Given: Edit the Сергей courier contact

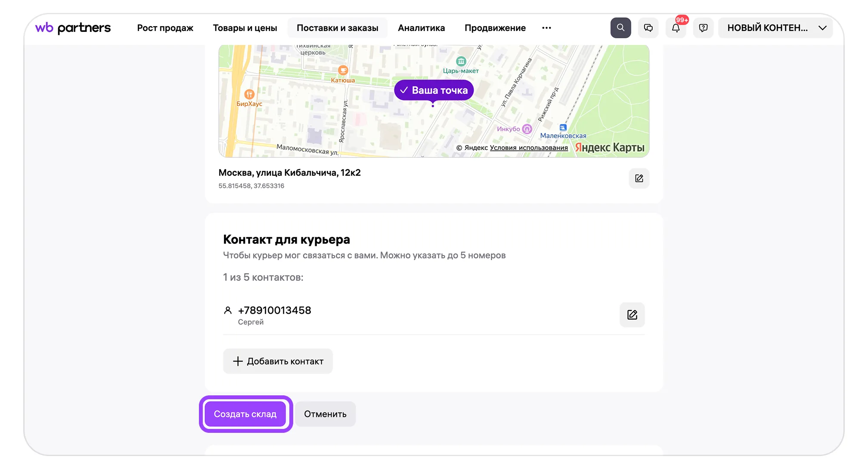Looking at the screenshot, I should 632,315.
